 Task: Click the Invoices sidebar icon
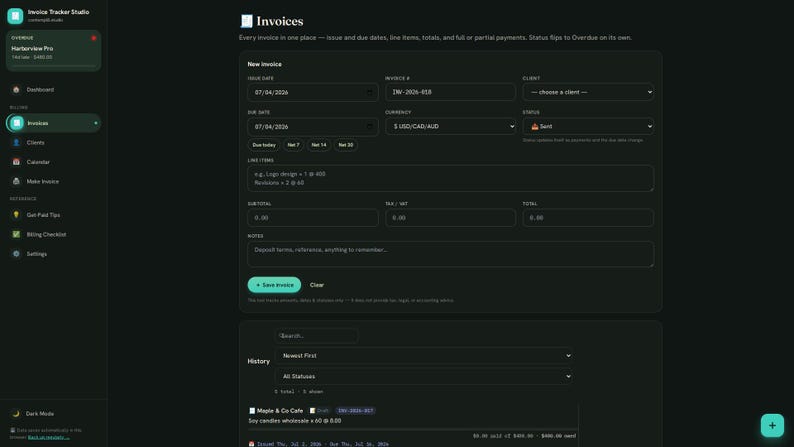tap(17, 123)
